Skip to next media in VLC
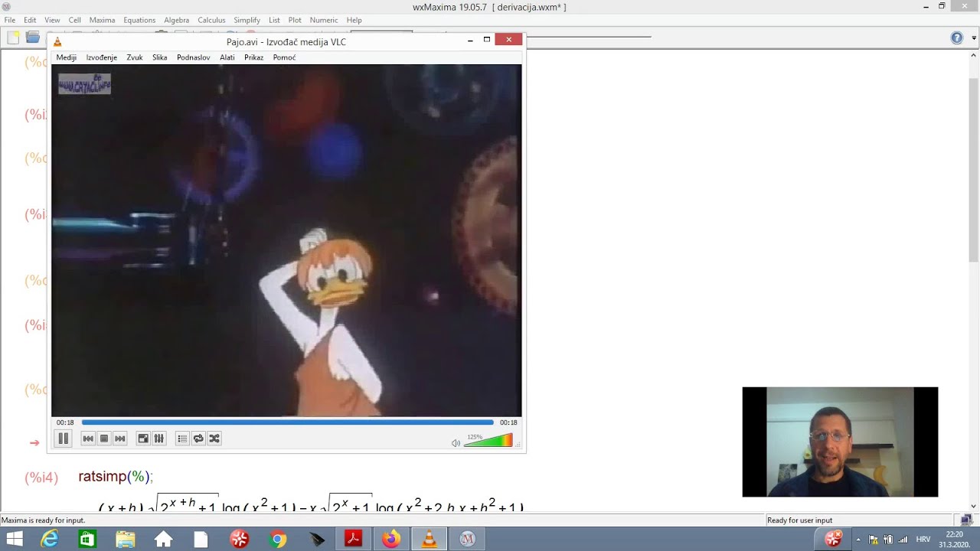This screenshot has width=980, height=551. coord(120,439)
